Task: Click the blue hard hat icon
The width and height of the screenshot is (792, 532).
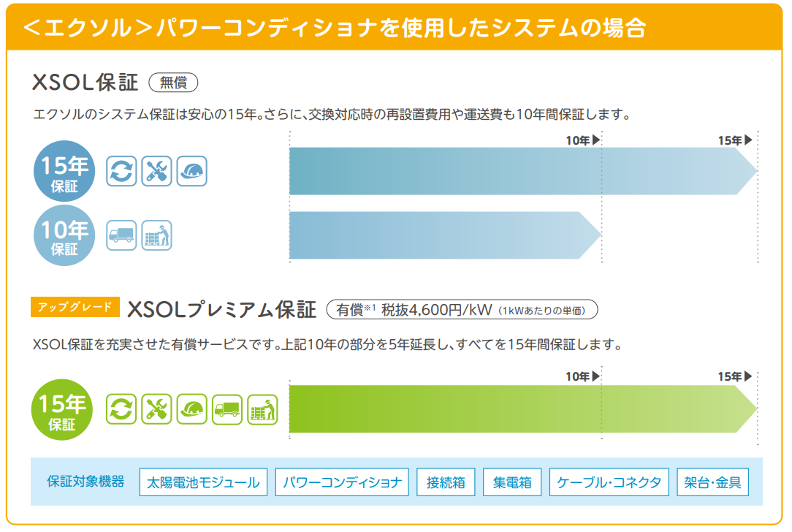Action: pyautogui.click(x=192, y=171)
